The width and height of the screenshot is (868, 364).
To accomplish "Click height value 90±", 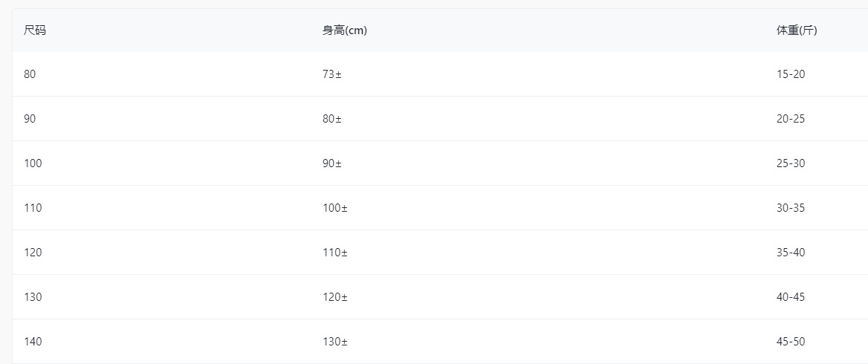I will (332, 163).
